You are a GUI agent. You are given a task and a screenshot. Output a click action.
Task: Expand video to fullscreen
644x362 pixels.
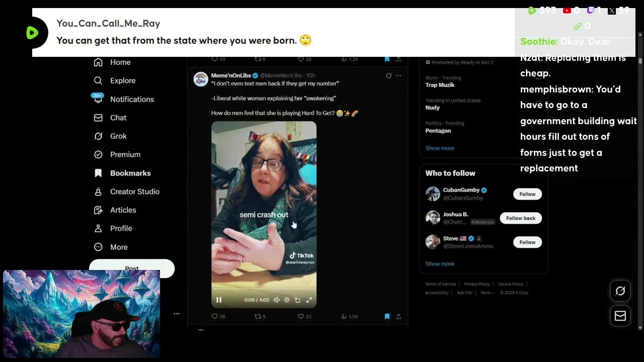[x=309, y=300]
